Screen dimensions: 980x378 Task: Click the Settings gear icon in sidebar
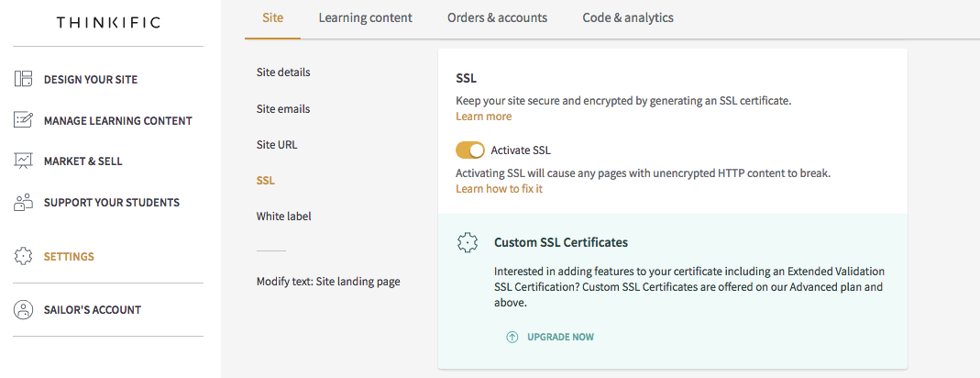tap(23, 256)
